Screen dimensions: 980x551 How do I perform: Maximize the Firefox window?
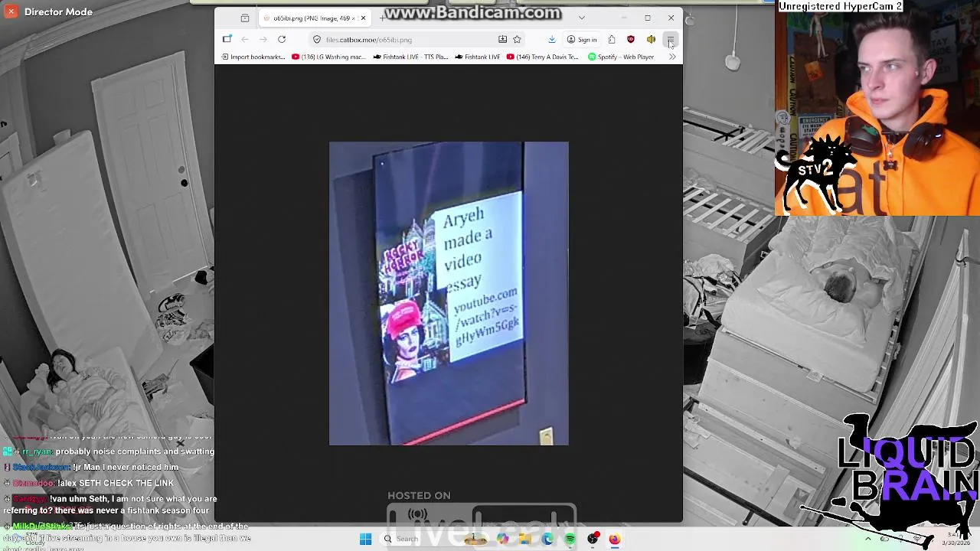648,18
